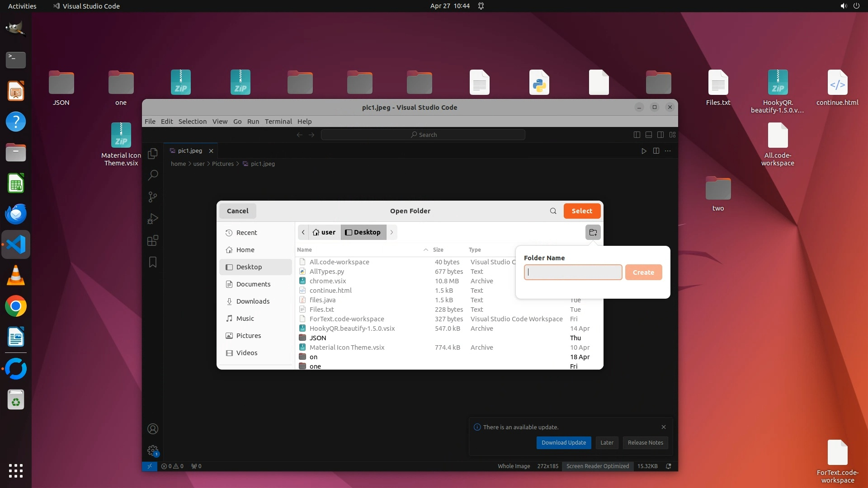Sort the file list by the Name column
Viewport: 868px width, 488px height.
304,249
